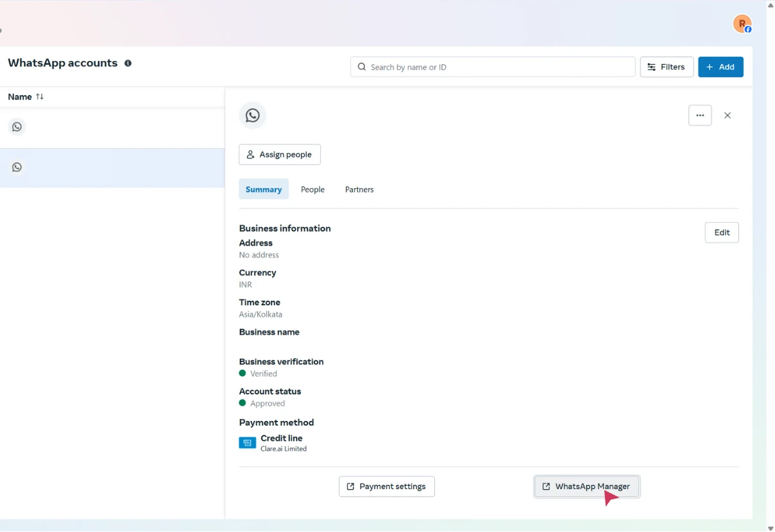This screenshot has height=532, width=775.
Task: Click the Verified status text
Action: point(264,373)
